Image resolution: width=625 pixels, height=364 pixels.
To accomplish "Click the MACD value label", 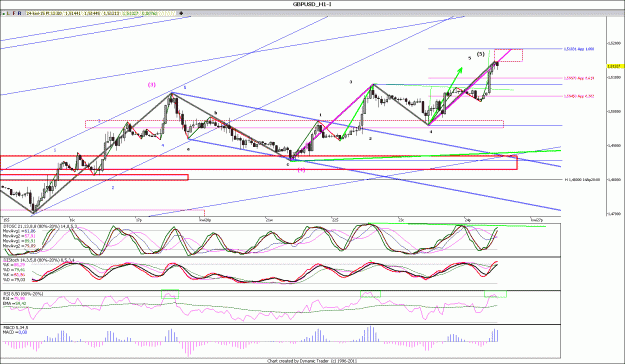I will tap(15, 332).
